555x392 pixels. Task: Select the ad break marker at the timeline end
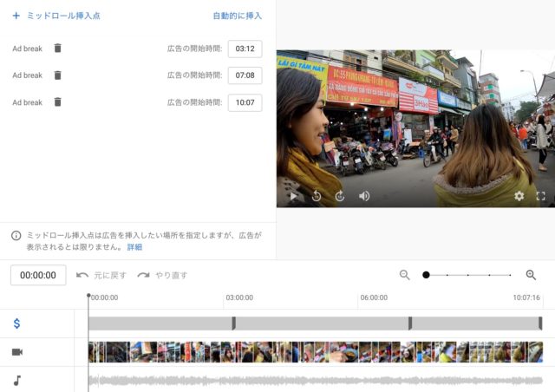[540, 323]
